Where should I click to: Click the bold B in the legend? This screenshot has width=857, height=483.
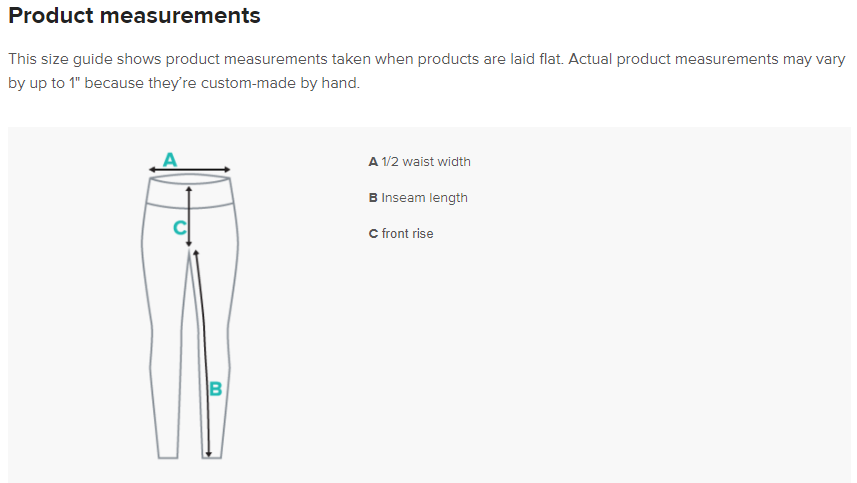click(x=373, y=198)
